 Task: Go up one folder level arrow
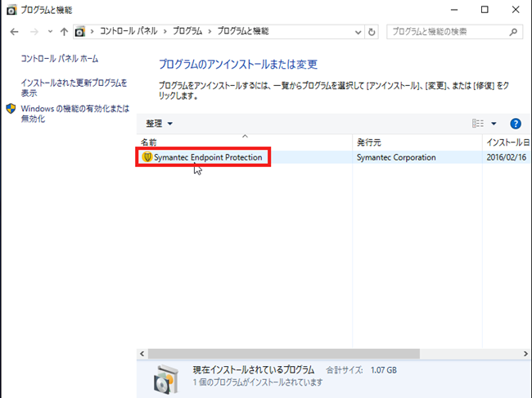[x=64, y=32]
